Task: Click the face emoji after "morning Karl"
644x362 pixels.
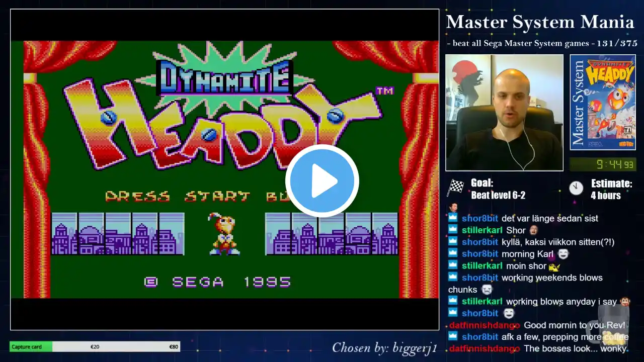Action: point(563,254)
